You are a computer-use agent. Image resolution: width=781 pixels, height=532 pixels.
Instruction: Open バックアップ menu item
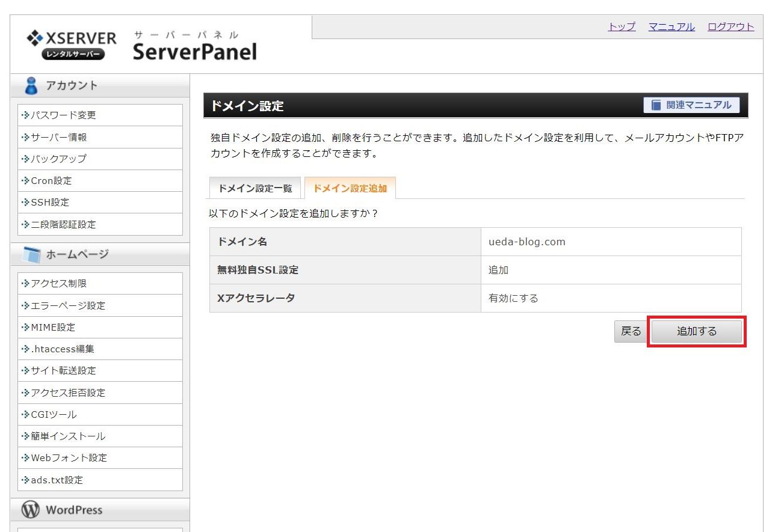click(100, 159)
